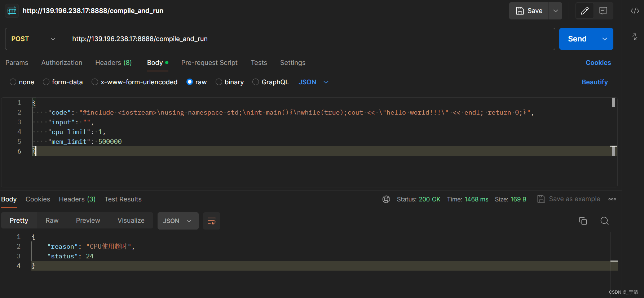Open the POST method dropdown
Screen dimensions: 644x298
point(34,39)
